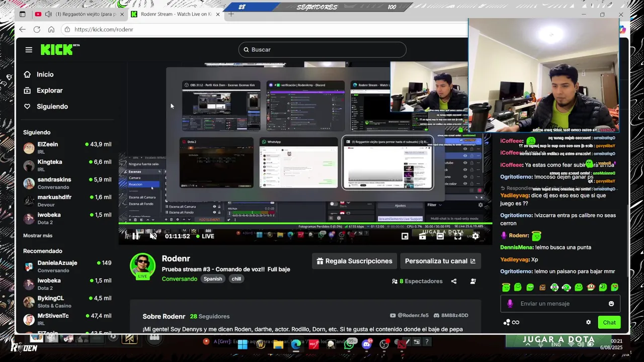This screenshot has width=644, height=362.
Task: Insert the red-cap mushroom emote
Action: pos(591,288)
